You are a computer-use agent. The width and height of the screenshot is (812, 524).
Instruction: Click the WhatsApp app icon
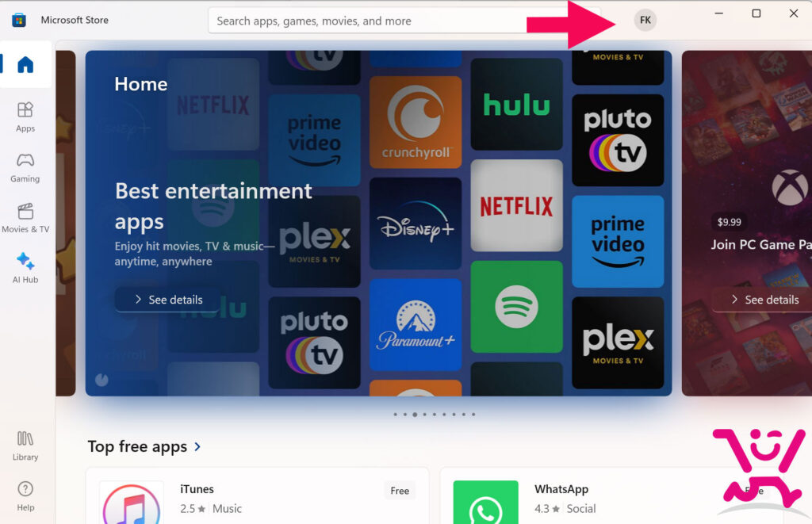485,503
